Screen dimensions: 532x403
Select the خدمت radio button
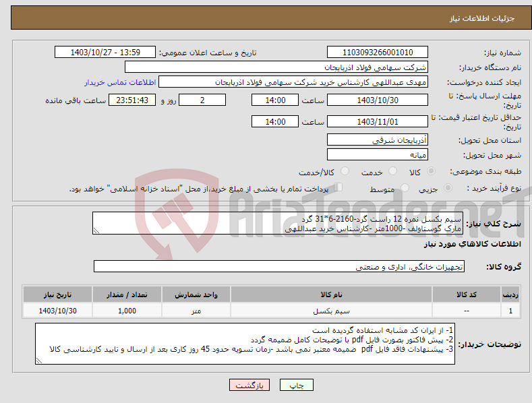coord(392,171)
